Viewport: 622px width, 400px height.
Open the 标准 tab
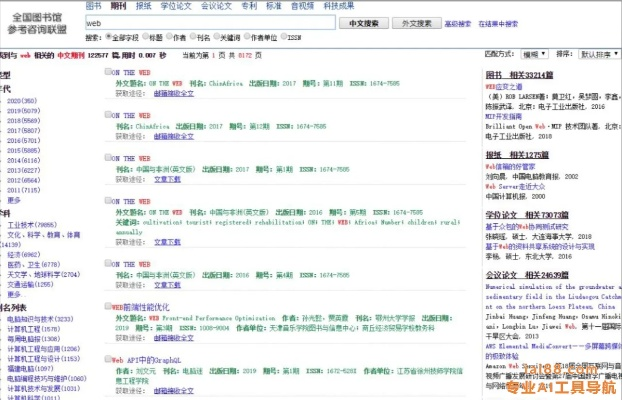tap(274, 6)
